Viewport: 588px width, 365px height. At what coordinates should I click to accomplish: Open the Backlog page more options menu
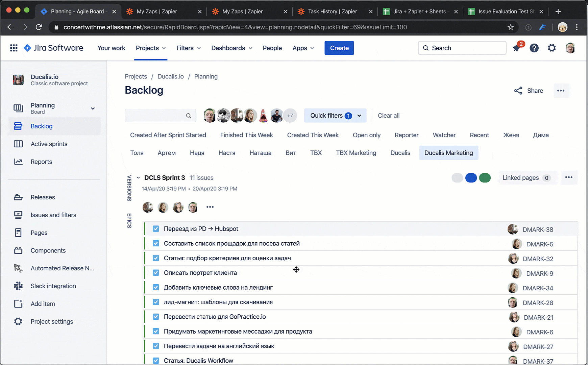[x=561, y=91]
